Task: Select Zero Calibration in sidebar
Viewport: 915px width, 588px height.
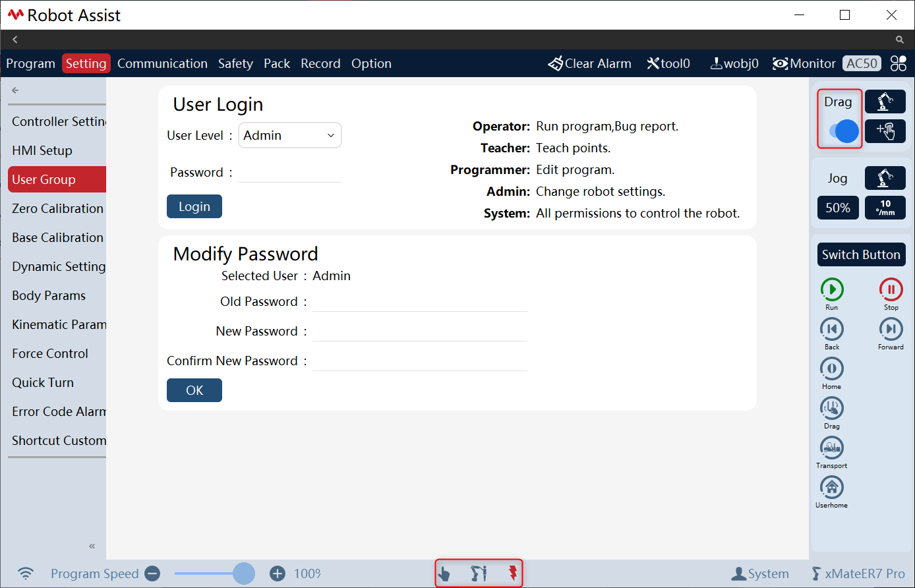Action: (57, 208)
